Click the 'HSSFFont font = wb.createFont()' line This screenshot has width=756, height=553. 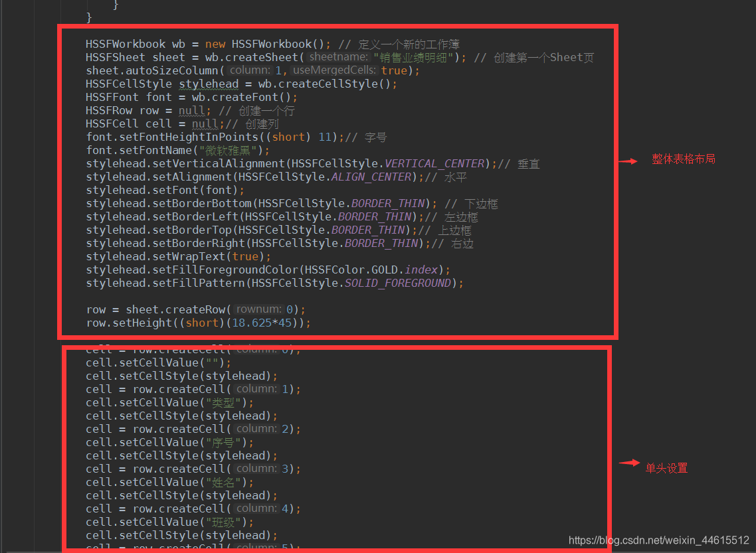192,98
